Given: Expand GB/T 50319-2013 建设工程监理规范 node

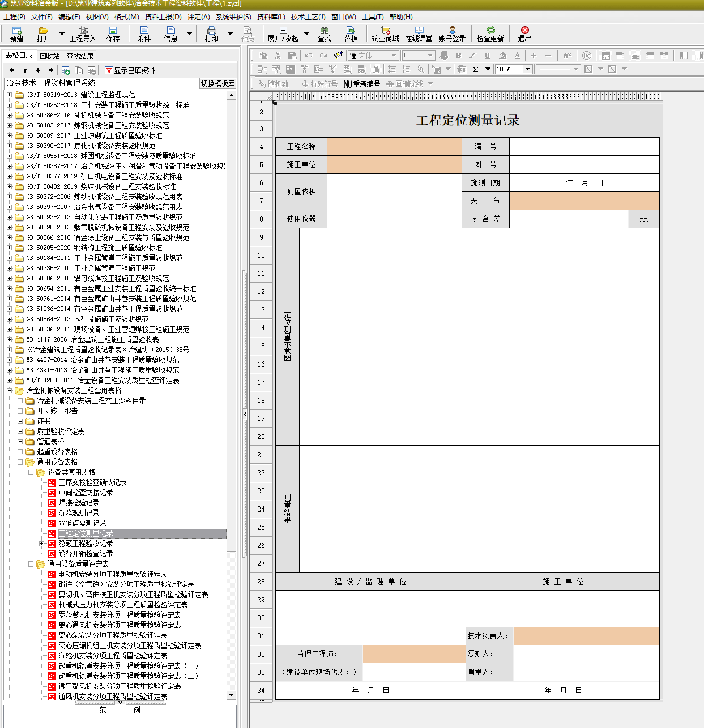Looking at the screenshot, I should pos(9,95).
